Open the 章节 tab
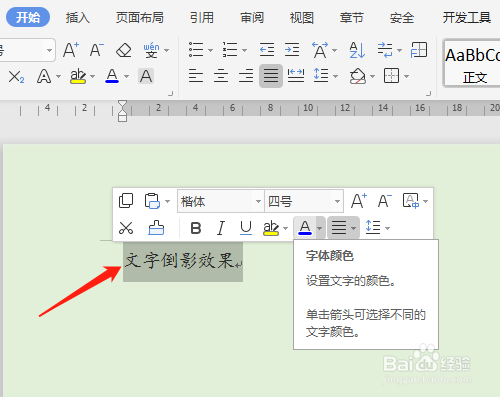The height and width of the screenshot is (397, 500). coord(352,18)
